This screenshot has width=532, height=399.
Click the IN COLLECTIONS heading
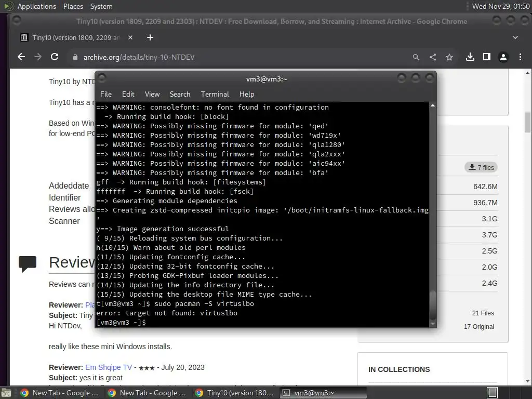click(x=399, y=369)
